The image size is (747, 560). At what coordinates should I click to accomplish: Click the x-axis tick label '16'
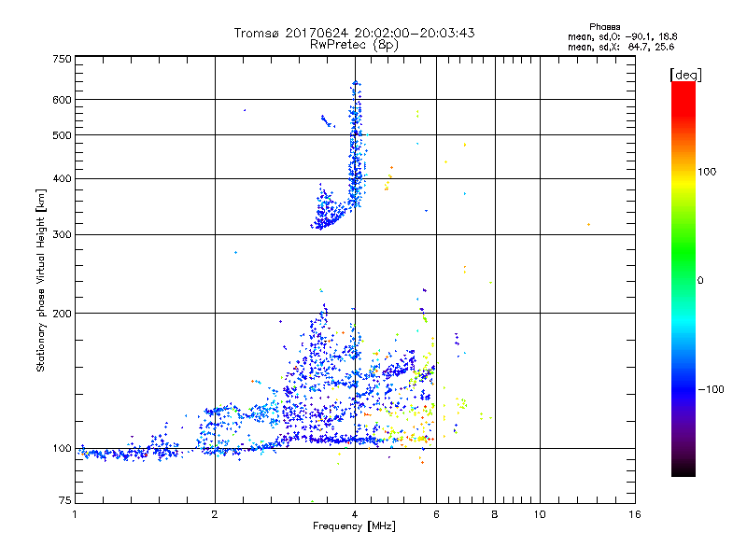point(635,514)
